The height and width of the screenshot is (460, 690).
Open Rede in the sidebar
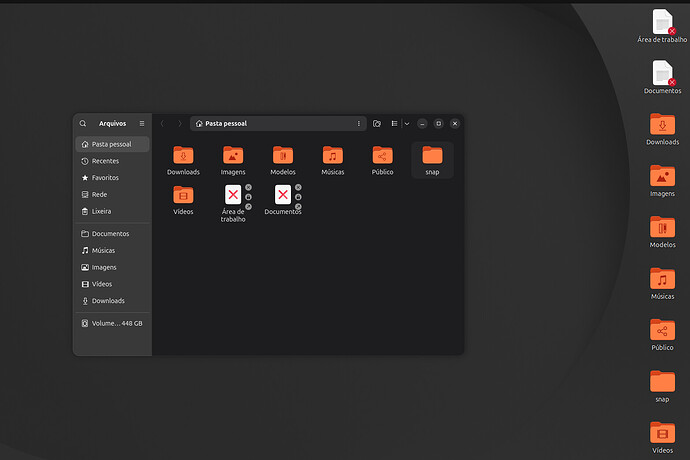tap(113, 195)
